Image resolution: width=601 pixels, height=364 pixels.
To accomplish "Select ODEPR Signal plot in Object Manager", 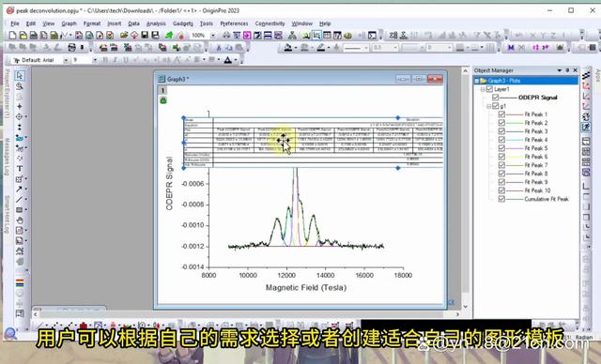I will 537,98.
